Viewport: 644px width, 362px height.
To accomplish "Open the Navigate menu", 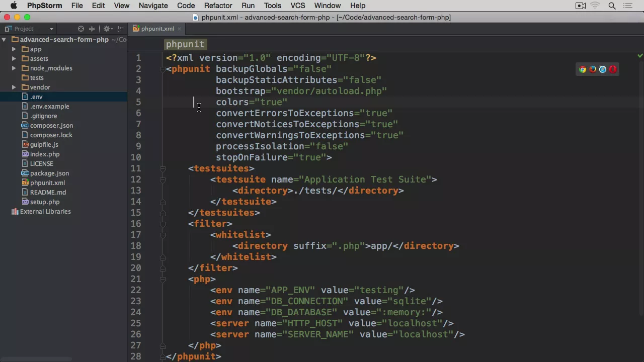I will [x=153, y=6].
